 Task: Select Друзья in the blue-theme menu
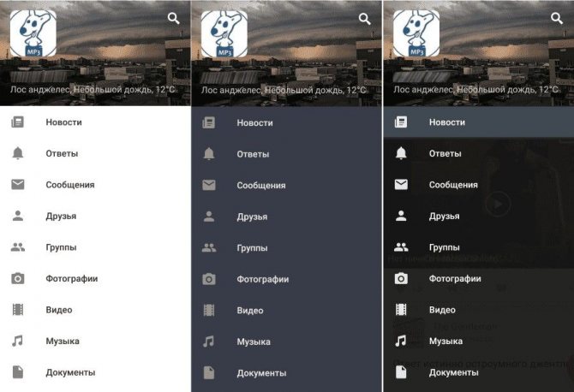[287, 217]
